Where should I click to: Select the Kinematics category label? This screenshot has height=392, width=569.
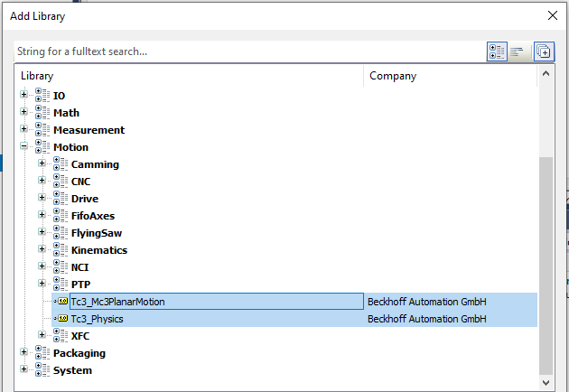[99, 250]
